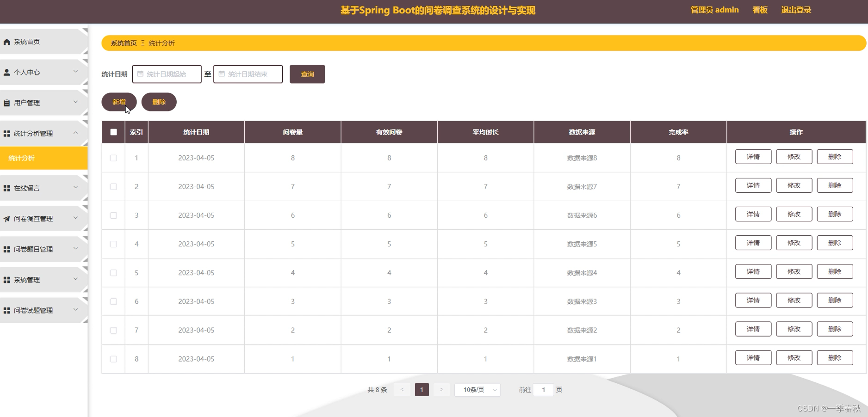Expand the 在线留言 menu chevron

point(75,187)
